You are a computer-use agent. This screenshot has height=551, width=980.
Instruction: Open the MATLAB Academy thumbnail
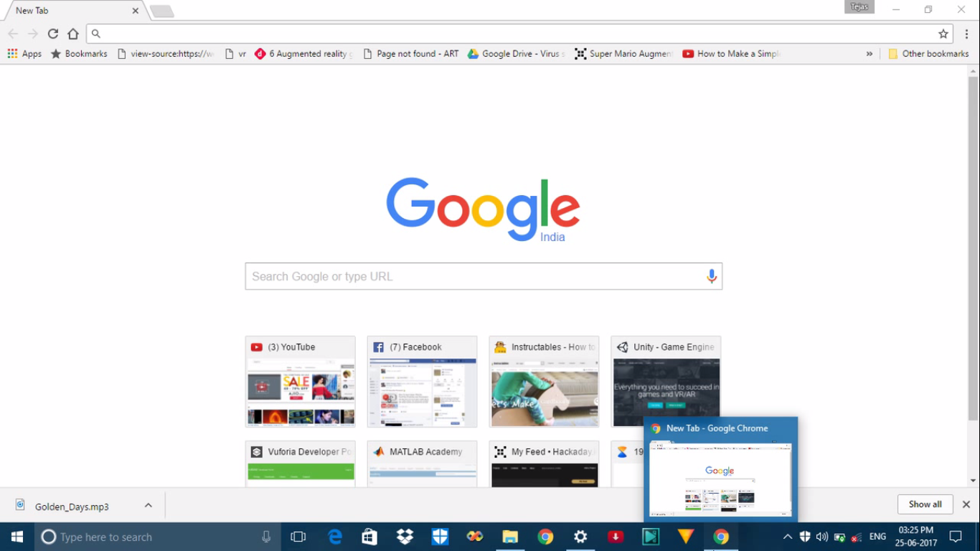coord(422,463)
